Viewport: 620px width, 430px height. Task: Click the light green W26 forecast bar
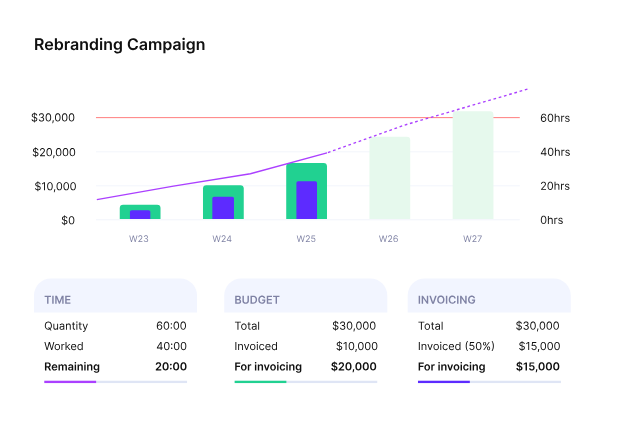pos(389,178)
